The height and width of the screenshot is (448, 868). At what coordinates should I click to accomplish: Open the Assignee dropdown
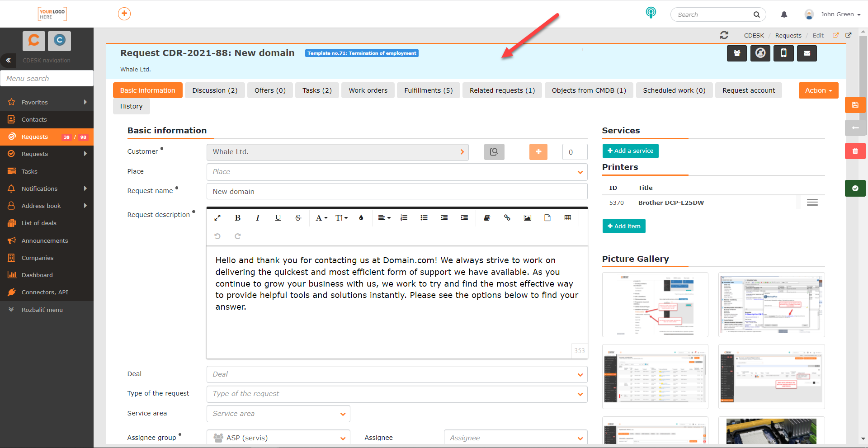[x=515, y=438]
